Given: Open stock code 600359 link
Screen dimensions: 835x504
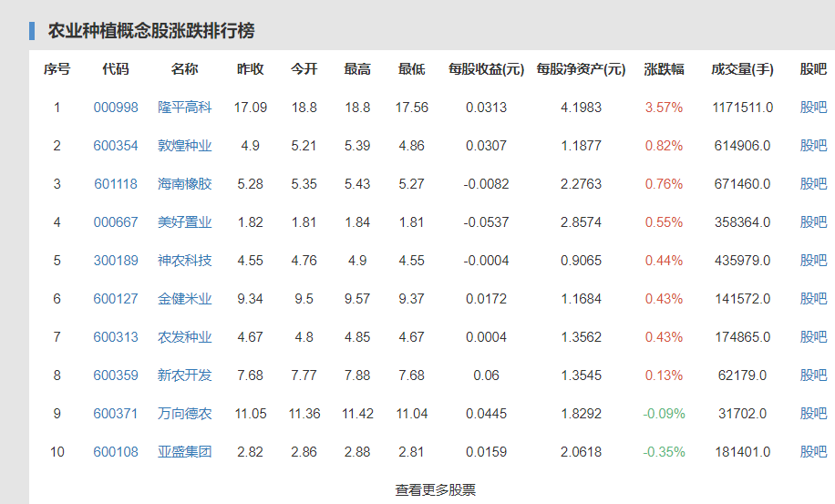Looking at the screenshot, I should click(x=116, y=375).
